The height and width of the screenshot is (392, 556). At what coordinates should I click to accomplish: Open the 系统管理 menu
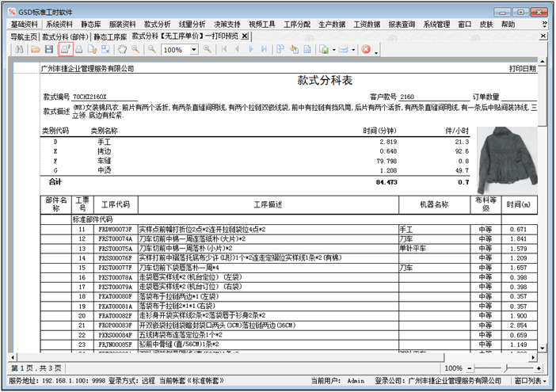pyautogui.click(x=436, y=24)
